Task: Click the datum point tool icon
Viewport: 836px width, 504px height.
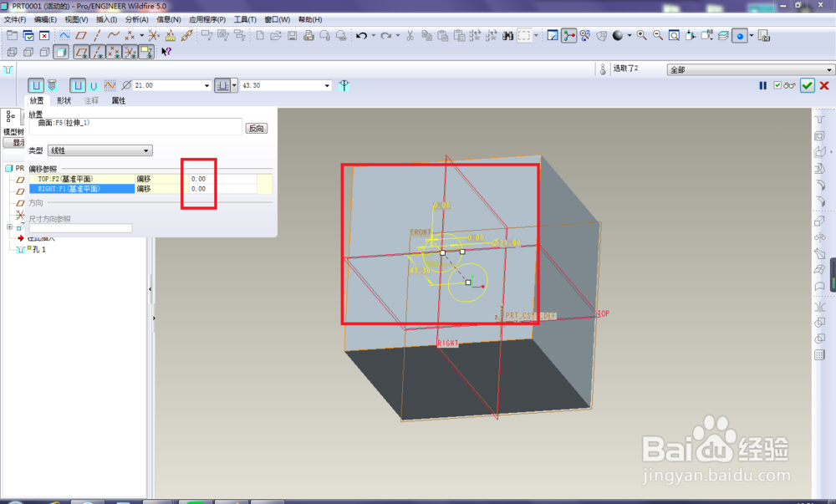Action: tap(130, 36)
